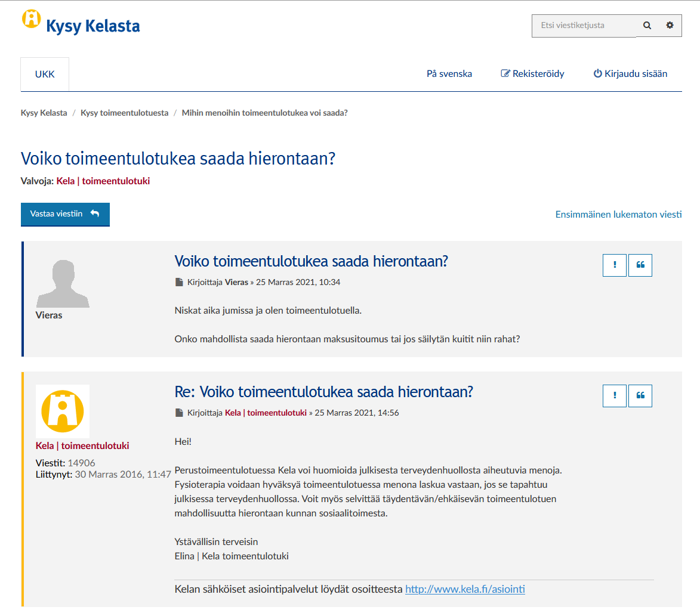Report the Vieras post with exclamation icon

point(614,265)
